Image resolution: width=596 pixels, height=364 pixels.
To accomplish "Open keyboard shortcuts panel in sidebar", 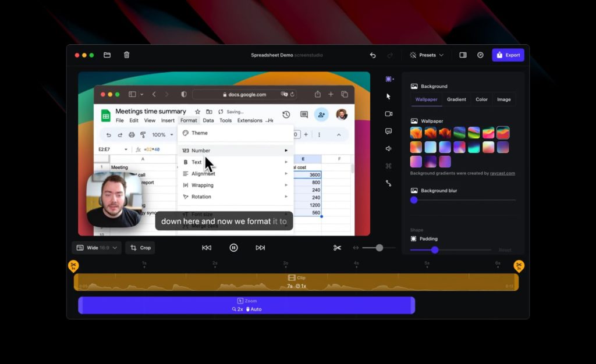I will tap(389, 165).
